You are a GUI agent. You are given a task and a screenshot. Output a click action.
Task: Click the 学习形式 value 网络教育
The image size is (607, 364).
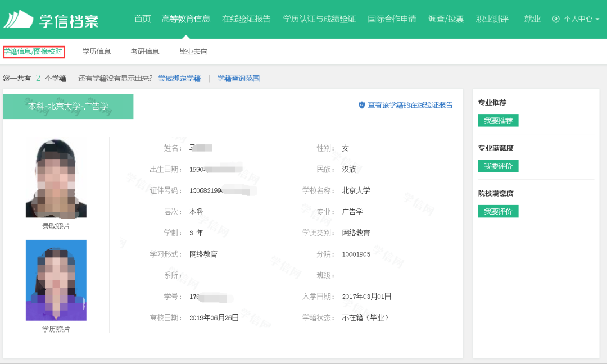[203, 254]
